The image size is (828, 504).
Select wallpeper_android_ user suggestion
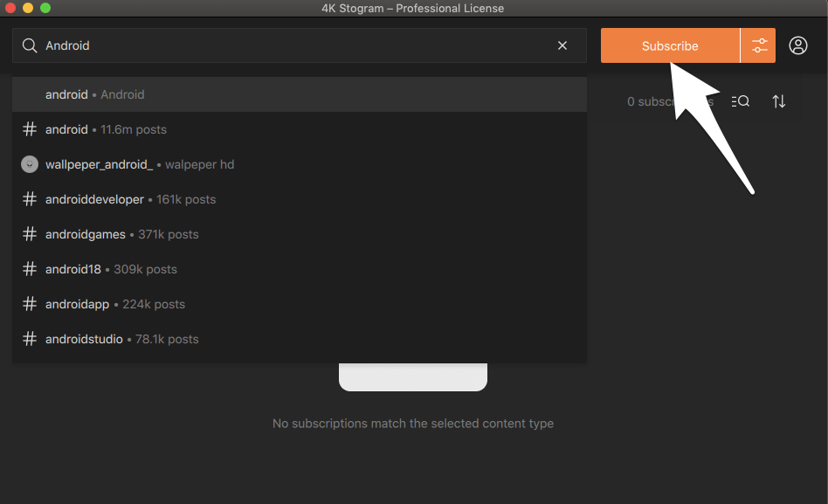point(140,164)
